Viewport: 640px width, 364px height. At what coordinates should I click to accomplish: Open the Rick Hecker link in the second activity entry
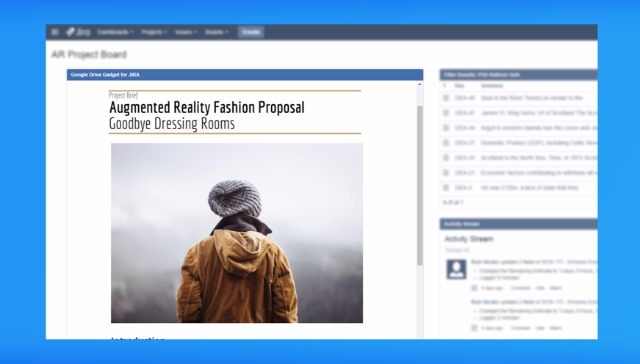click(x=484, y=302)
